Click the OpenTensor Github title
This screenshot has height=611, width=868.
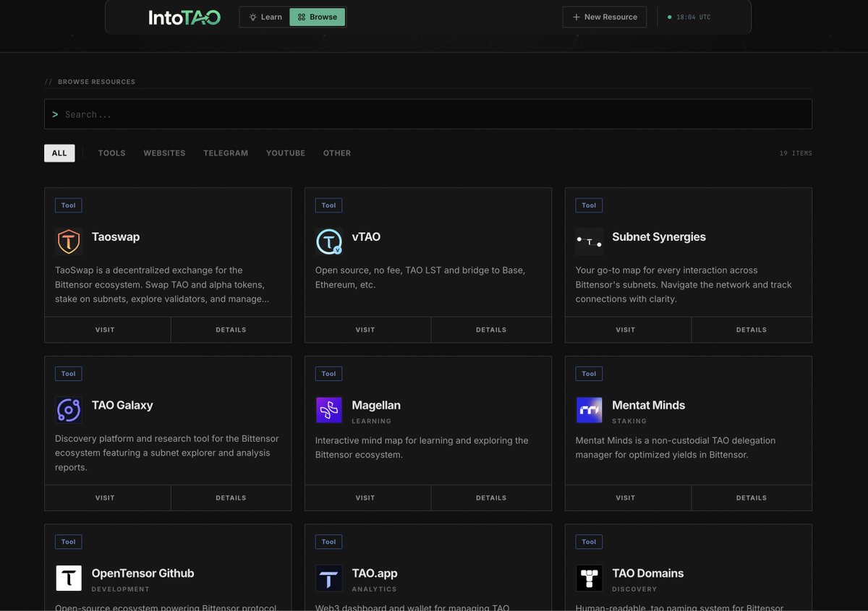[143, 573]
